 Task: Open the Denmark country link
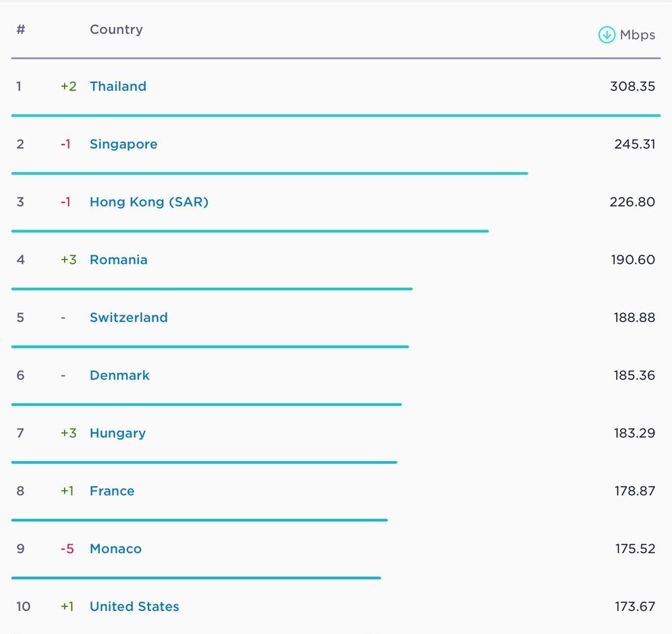pyautogui.click(x=119, y=375)
